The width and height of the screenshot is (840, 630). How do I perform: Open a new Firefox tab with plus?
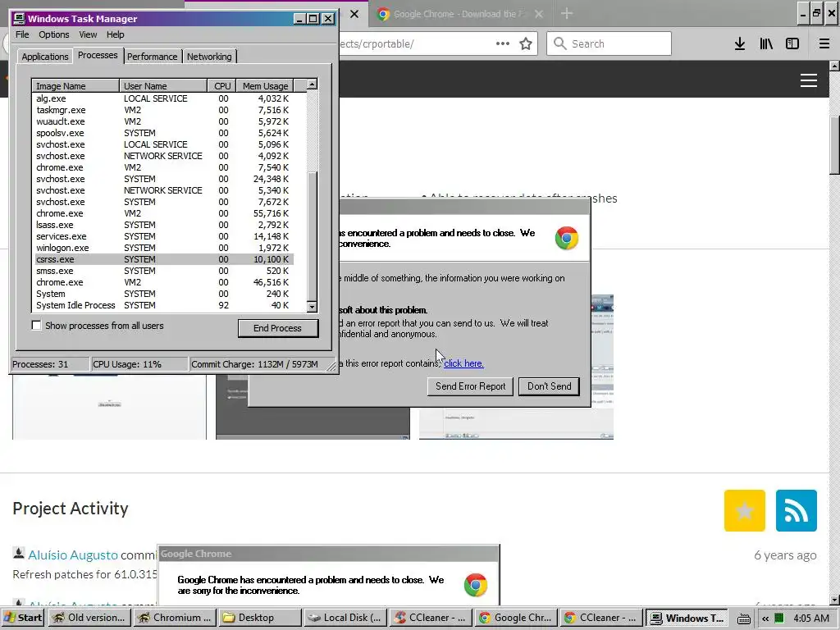(567, 14)
